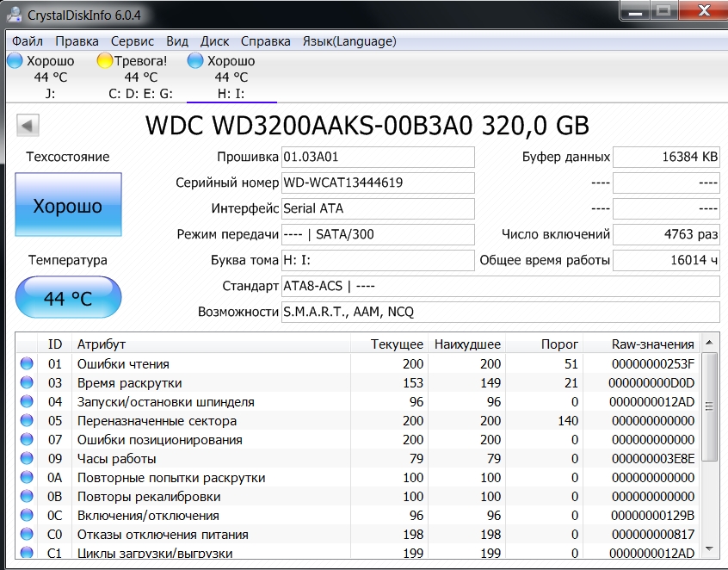Viewport: 728px width, 570px height.
Task: Click the Общее время работы field 16014 ч
Action: point(666,260)
